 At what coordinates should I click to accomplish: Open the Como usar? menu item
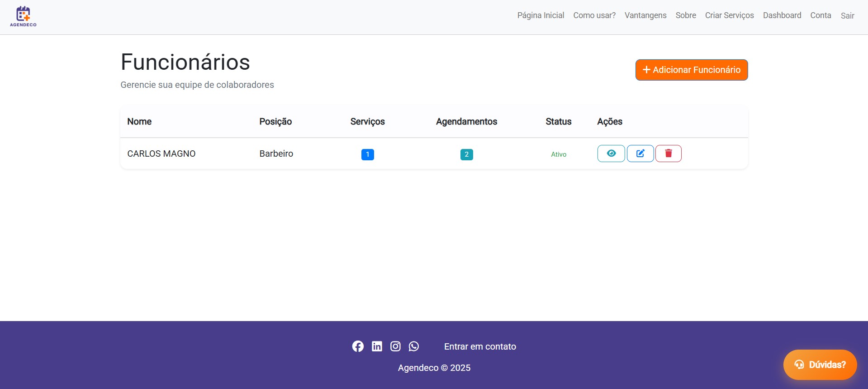click(x=594, y=15)
